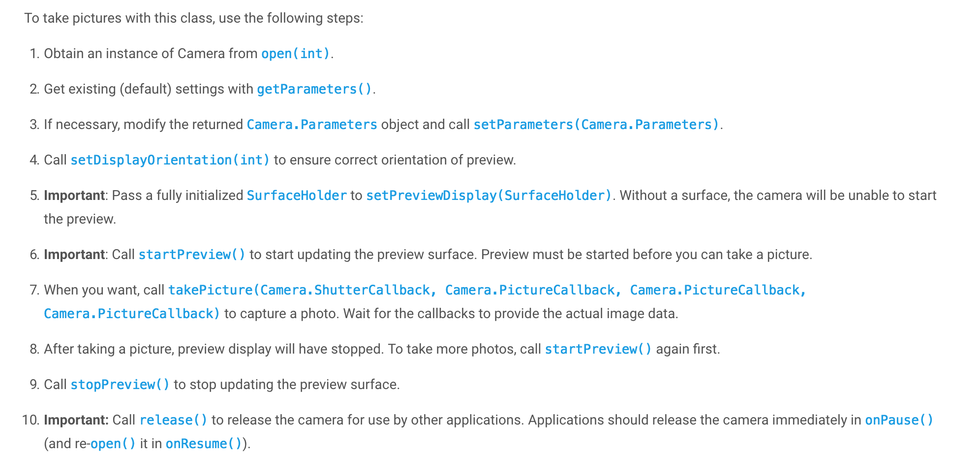980x459 pixels.
Task: Click startPreview() link in step 8
Action: [598, 349]
